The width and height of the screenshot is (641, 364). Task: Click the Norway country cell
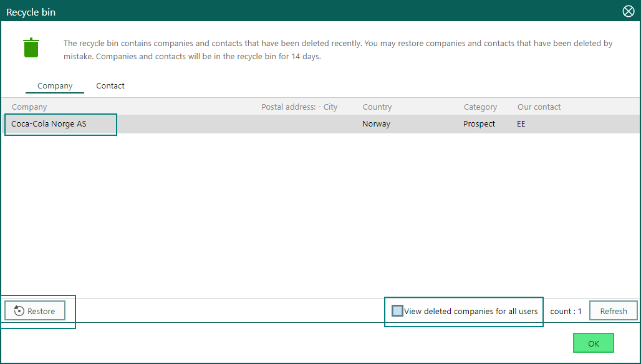pyautogui.click(x=376, y=124)
